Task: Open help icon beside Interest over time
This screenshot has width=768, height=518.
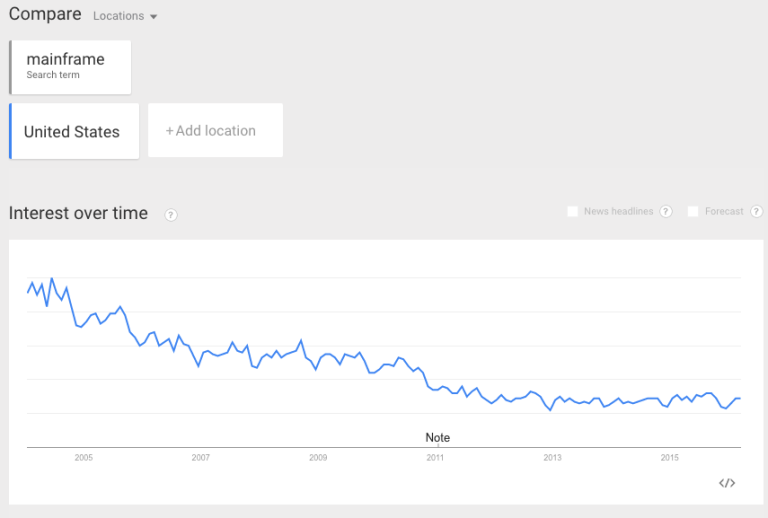Action: coord(171,215)
